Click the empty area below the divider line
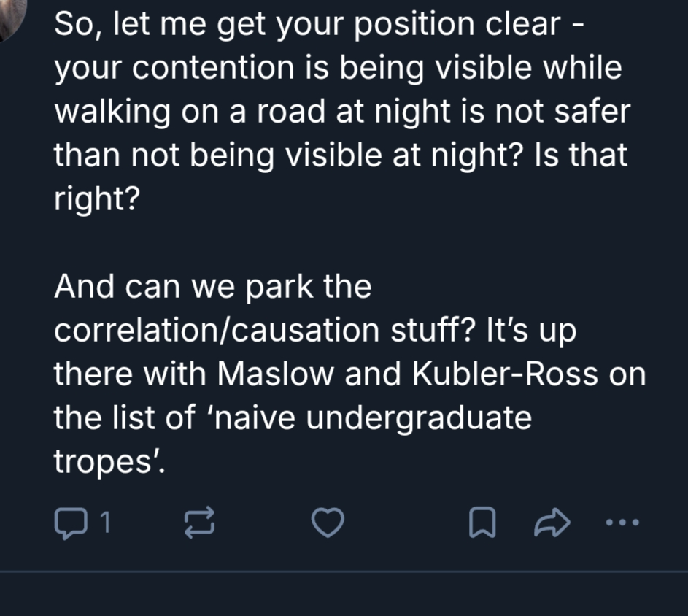 (x=343, y=595)
